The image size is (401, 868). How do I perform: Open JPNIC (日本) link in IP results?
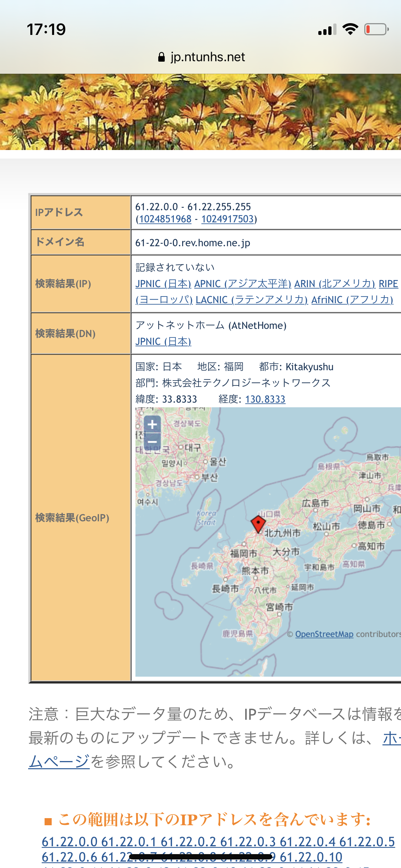coord(163,284)
